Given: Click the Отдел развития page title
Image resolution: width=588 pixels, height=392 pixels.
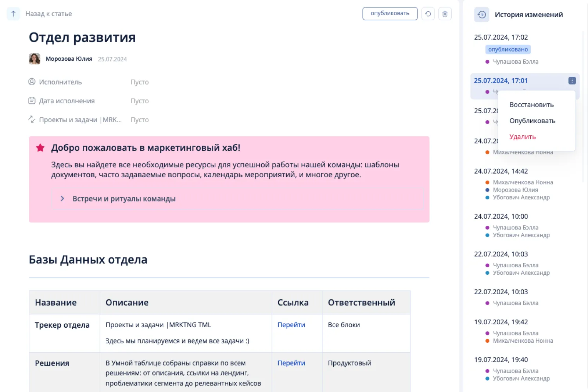Looking at the screenshot, I should point(82,38).
